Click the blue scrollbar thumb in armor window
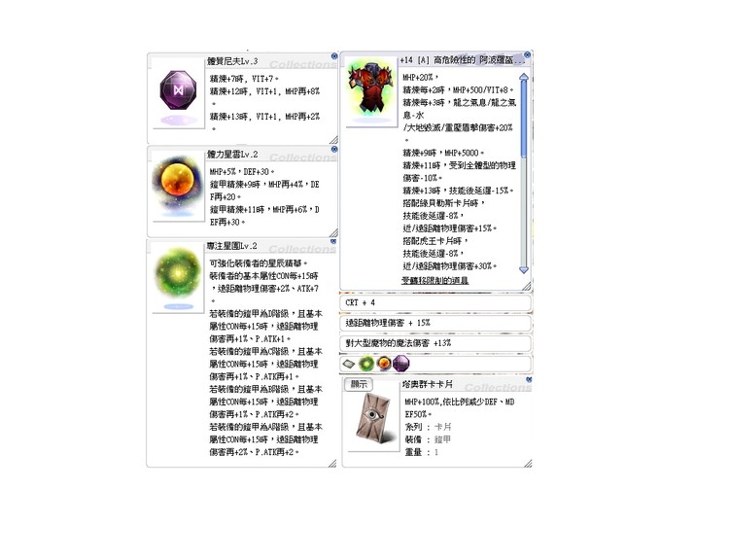729x560 pixels. point(524,119)
